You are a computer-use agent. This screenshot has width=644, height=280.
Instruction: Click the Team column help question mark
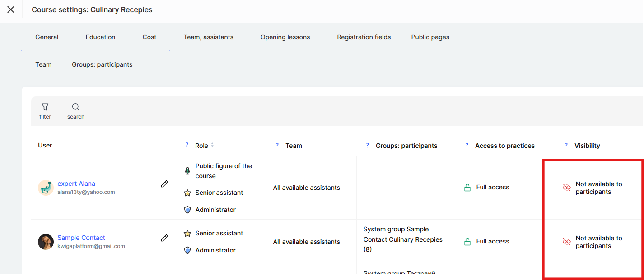(277, 145)
